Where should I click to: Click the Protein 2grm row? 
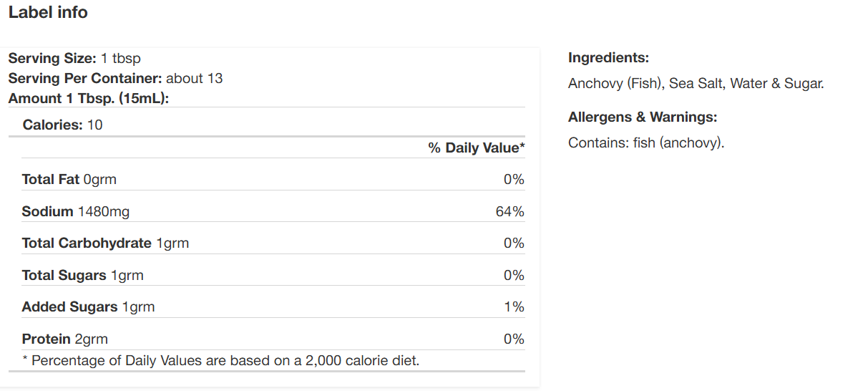[x=64, y=339]
